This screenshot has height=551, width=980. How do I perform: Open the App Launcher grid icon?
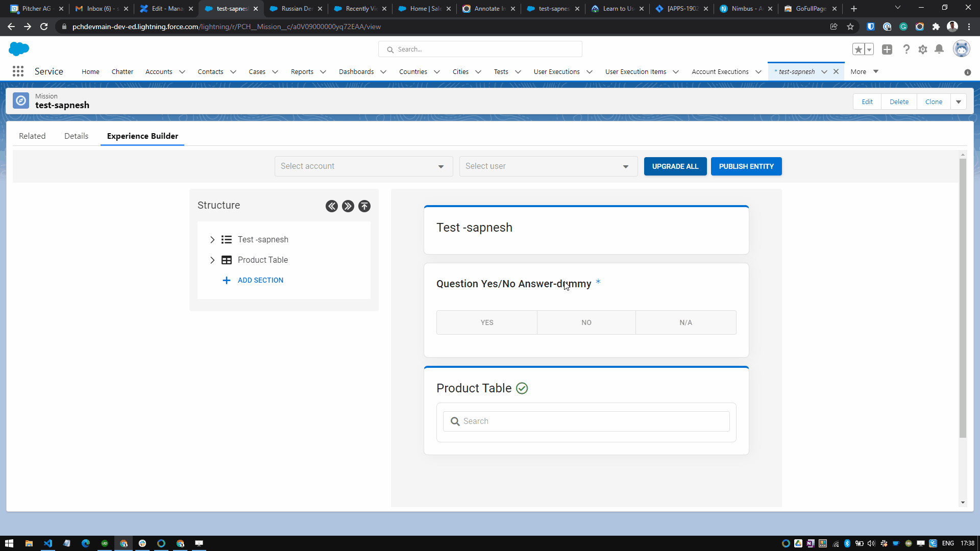coord(18,71)
